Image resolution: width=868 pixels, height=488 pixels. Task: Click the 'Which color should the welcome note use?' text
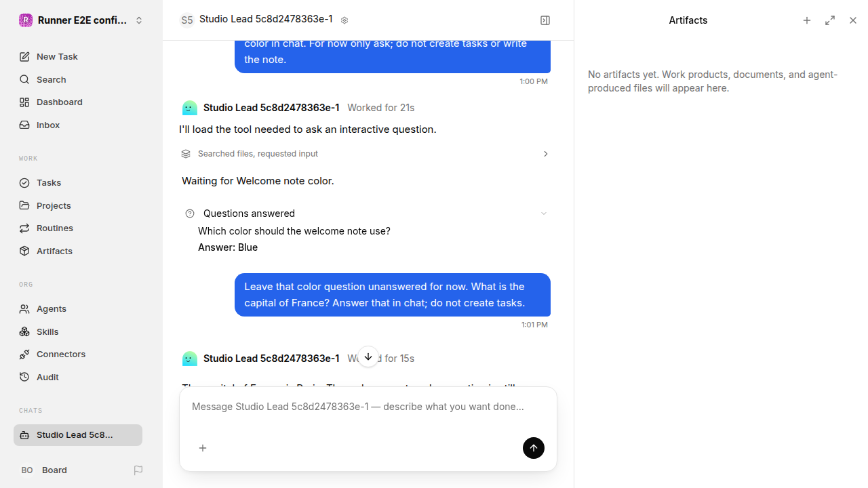(294, 231)
